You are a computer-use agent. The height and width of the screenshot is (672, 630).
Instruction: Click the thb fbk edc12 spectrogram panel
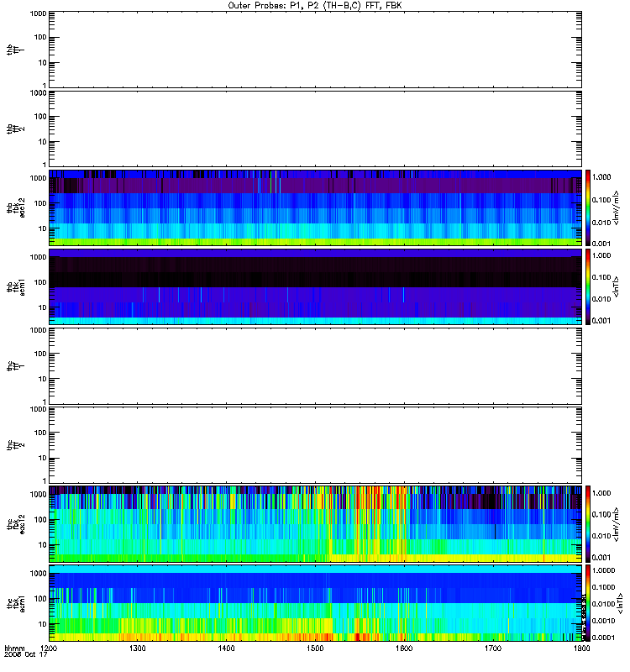[315, 207]
